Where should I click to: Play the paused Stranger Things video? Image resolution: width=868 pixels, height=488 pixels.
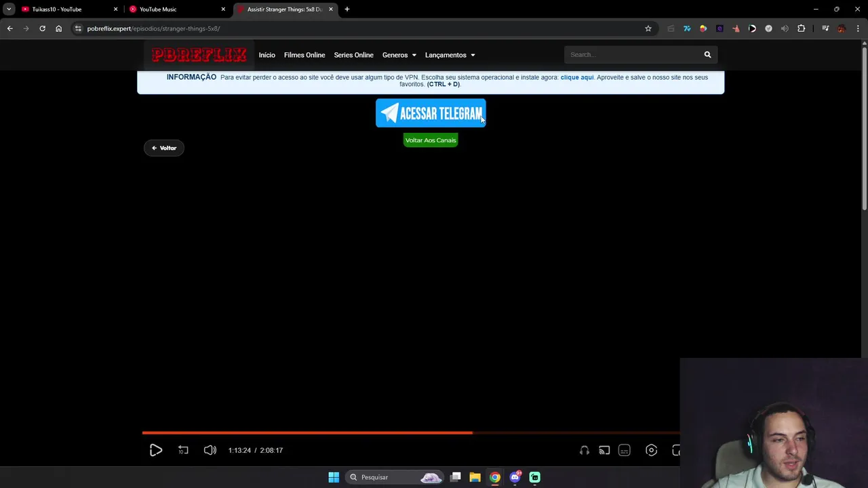pyautogui.click(x=155, y=450)
